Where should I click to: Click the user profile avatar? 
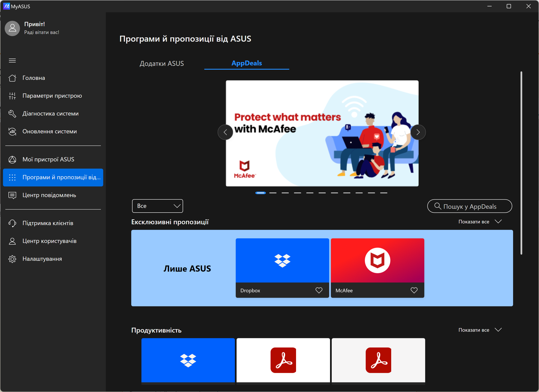coord(12,28)
